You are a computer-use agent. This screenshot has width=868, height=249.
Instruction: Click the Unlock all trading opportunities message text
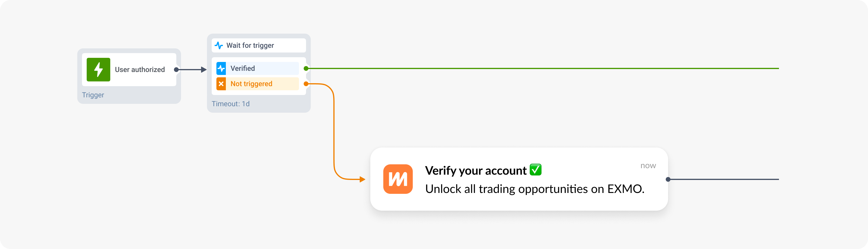[535, 189]
